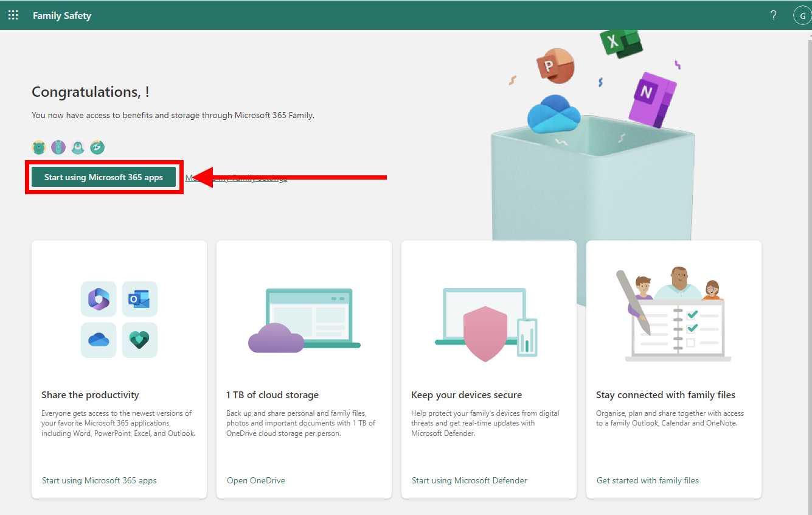Click the Congratulations heading text
The image size is (812, 515).
91,92
